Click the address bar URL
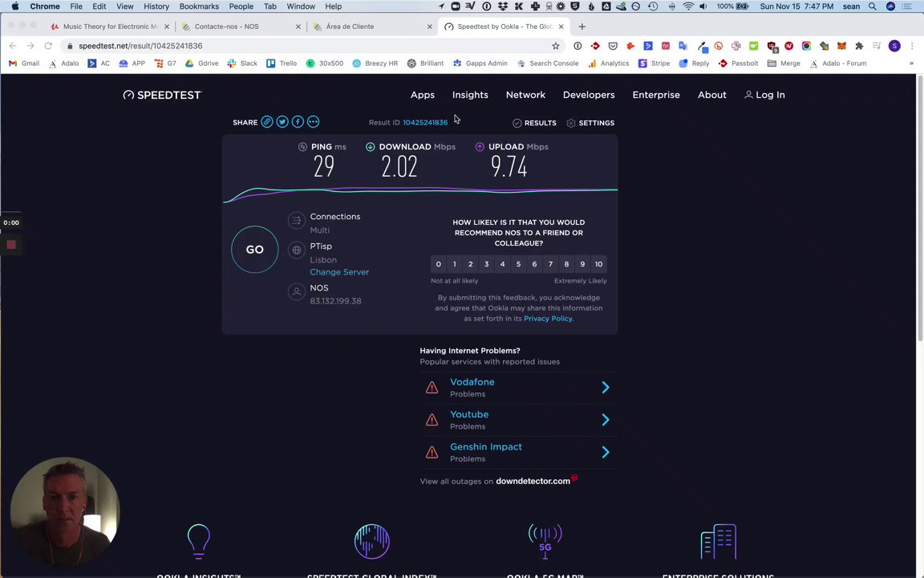This screenshot has width=924, height=578. pyautogui.click(x=140, y=46)
